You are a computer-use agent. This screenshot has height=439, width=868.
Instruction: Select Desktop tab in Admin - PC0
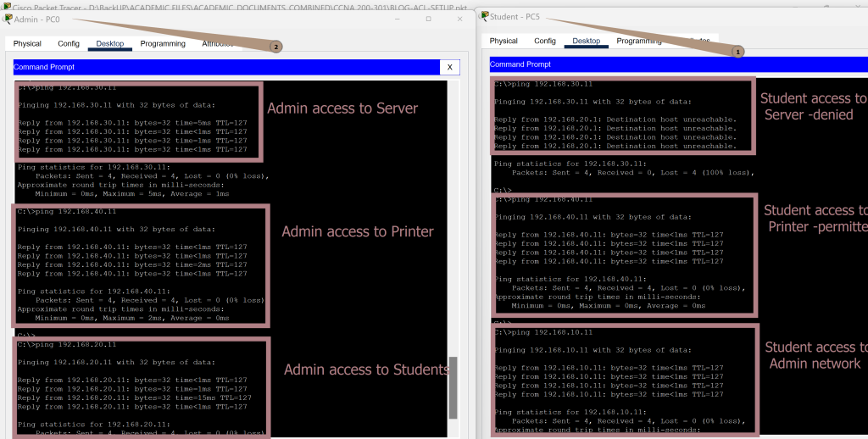110,43
